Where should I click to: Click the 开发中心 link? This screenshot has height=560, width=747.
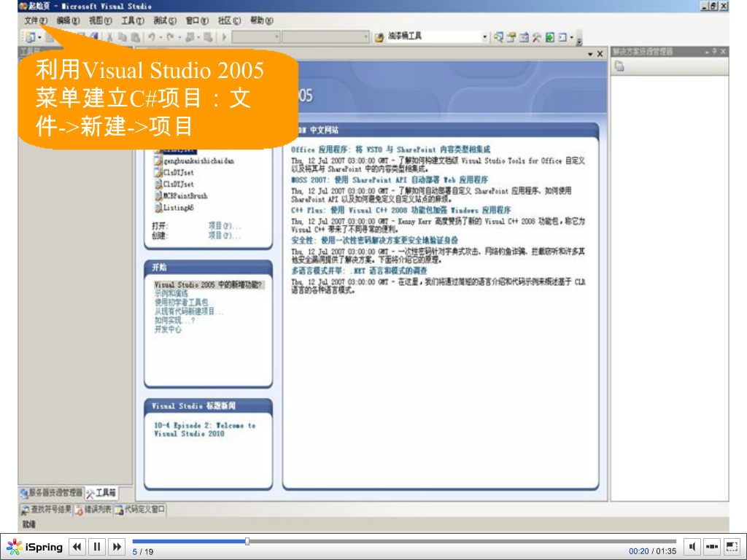pos(168,329)
